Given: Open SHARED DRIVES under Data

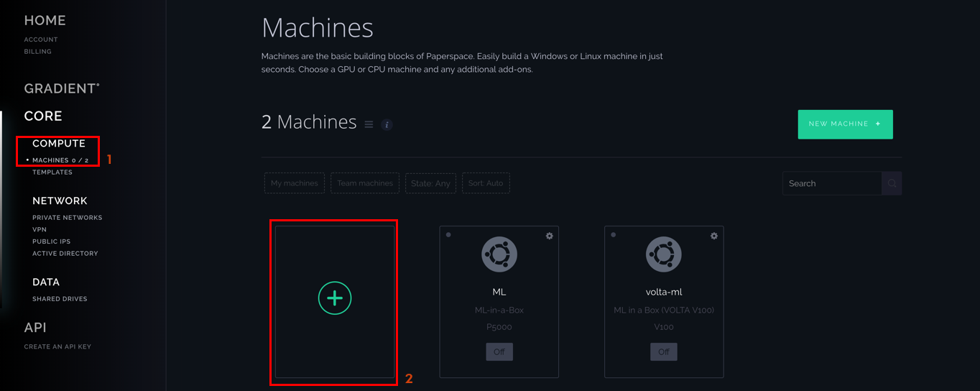Looking at the screenshot, I should (60, 299).
